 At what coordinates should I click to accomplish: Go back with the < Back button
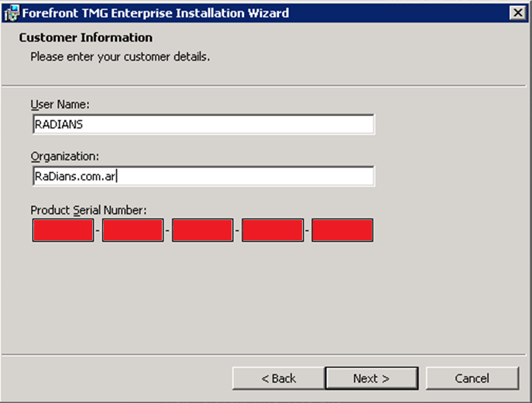(x=278, y=378)
